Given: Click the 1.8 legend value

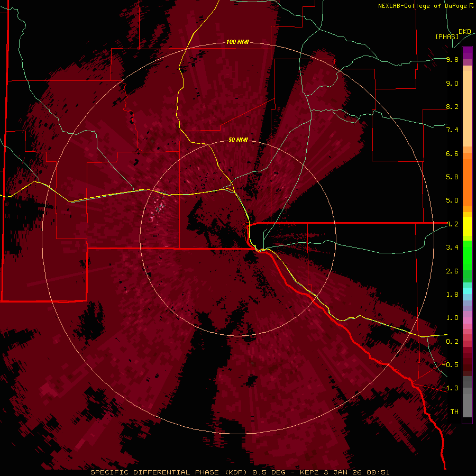Looking at the screenshot, I should click(452, 295).
